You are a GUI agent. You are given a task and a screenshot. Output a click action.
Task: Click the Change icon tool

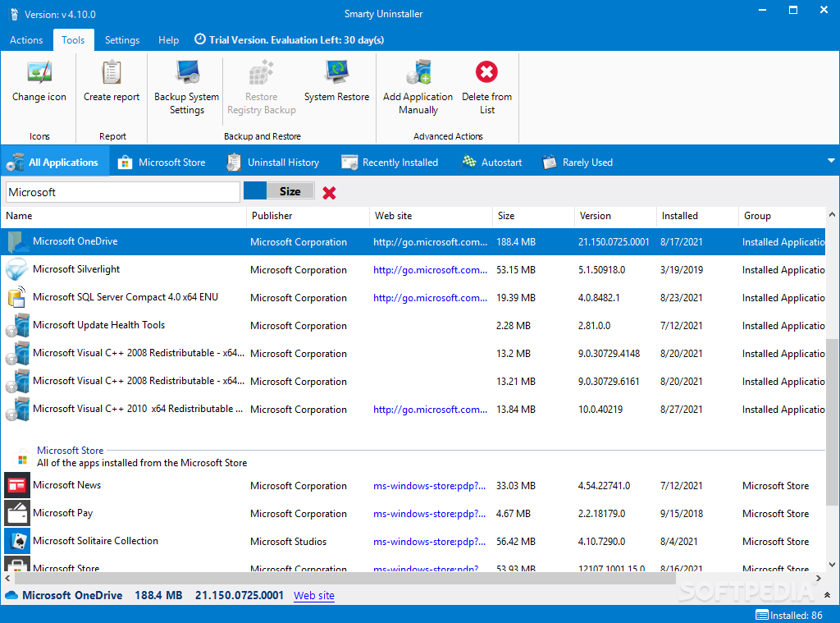click(x=39, y=84)
